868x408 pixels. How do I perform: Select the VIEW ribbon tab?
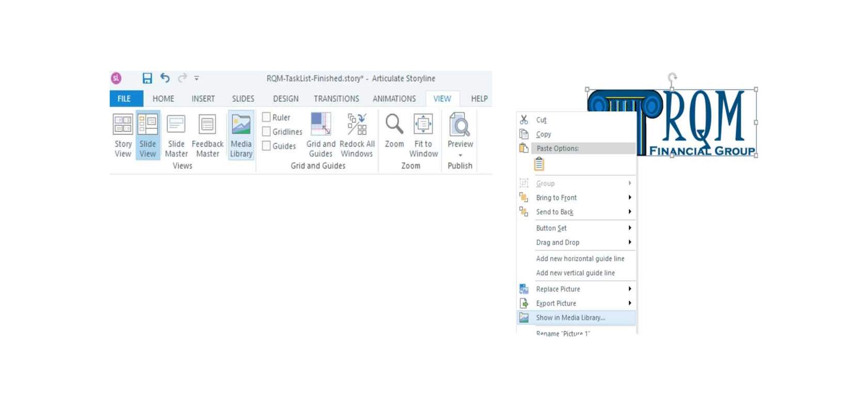tap(442, 98)
